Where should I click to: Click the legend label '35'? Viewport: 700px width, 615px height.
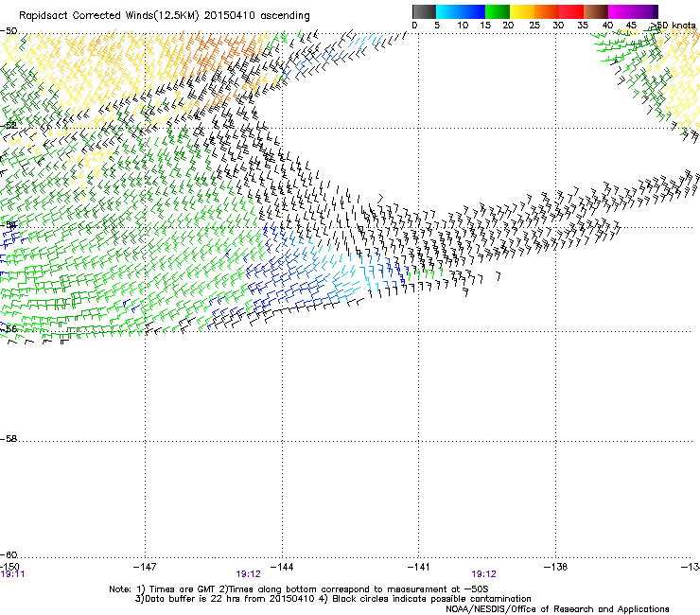[583, 26]
